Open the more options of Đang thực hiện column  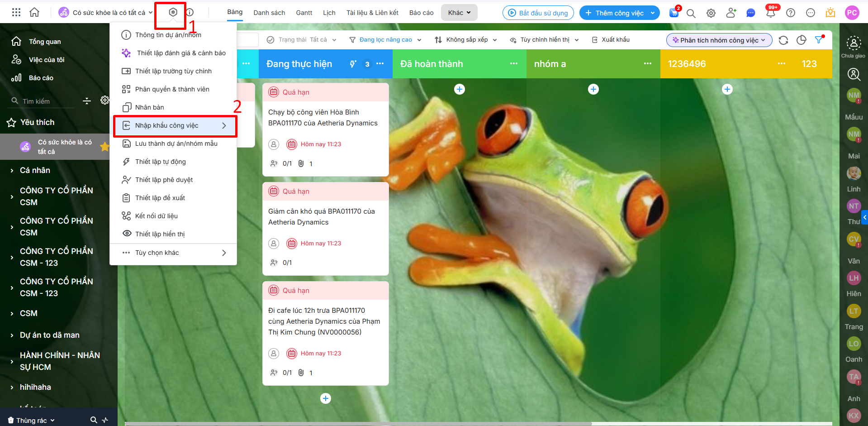pyautogui.click(x=380, y=64)
